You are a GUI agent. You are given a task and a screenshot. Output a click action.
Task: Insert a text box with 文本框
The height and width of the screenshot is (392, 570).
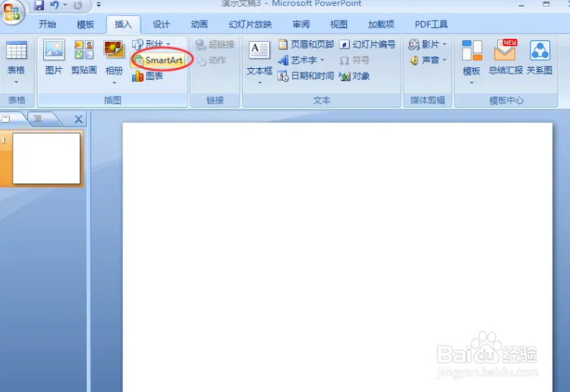pos(259,57)
